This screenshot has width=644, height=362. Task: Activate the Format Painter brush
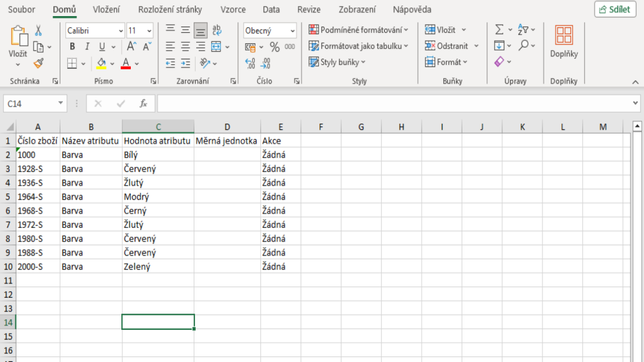tap(38, 63)
